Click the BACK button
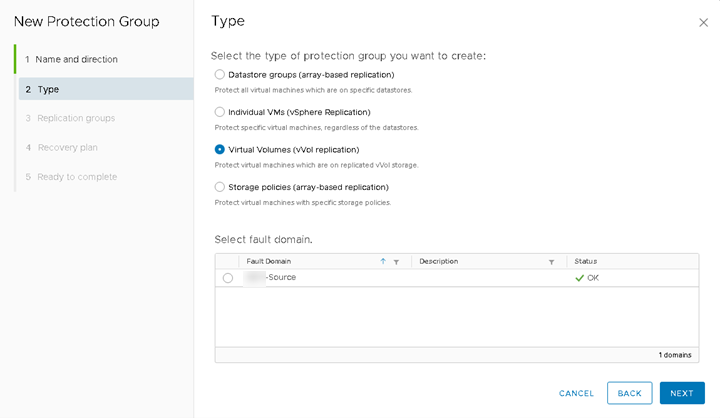 coord(630,393)
